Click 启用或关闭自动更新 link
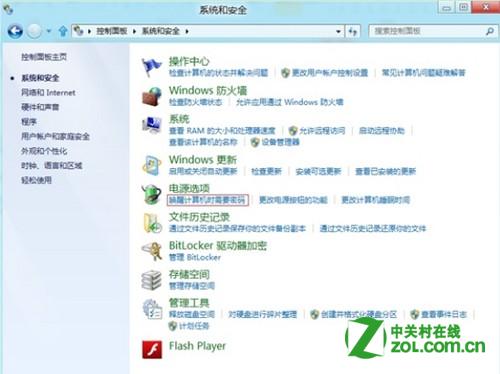The width and height of the screenshot is (500, 374). click(203, 171)
